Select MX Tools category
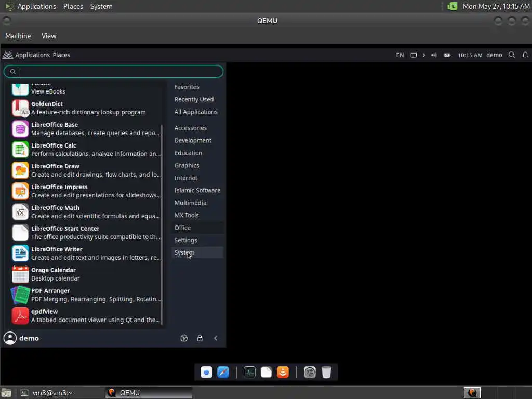 tap(187, 215)
